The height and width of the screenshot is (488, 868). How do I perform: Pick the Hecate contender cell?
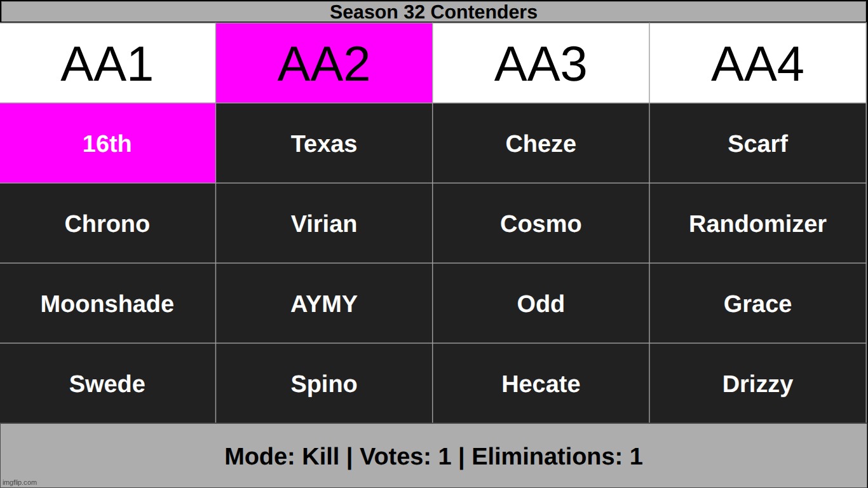pos(541,384)
